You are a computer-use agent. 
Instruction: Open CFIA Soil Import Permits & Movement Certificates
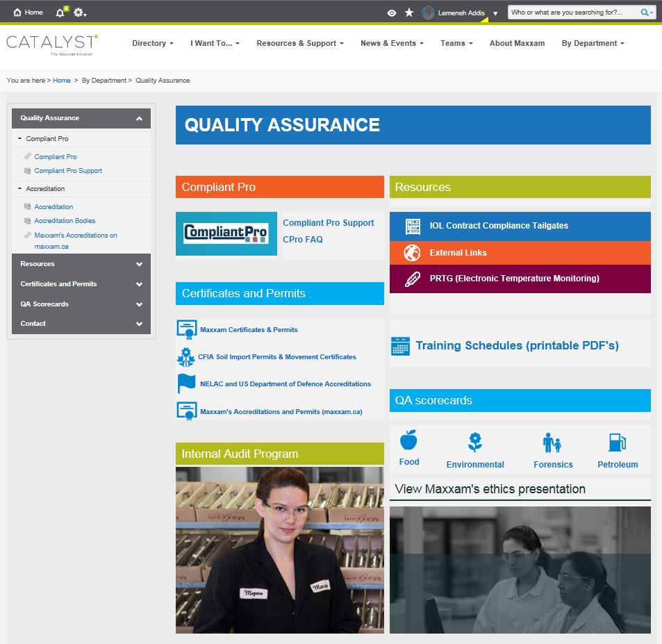(x=277, y=357)
